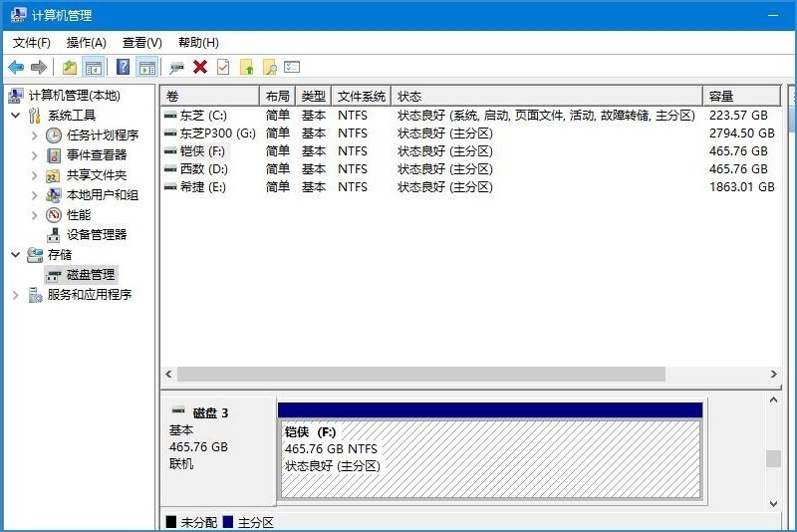Screen dimensions: 797x532
Task: Select the 铠侠 (F:) volume row
Action: pos(470,150)
